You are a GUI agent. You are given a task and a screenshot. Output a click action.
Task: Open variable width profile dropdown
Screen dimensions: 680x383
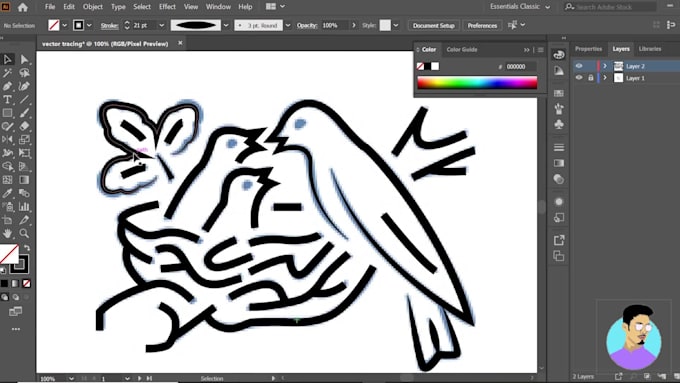click(226, 26)
